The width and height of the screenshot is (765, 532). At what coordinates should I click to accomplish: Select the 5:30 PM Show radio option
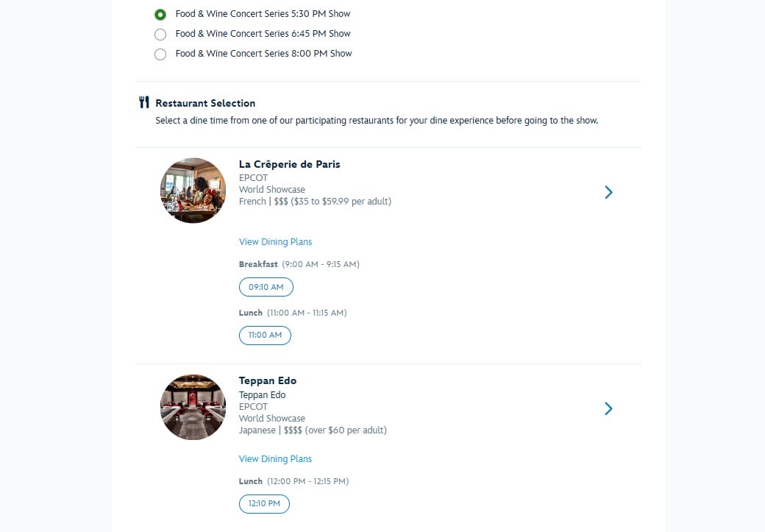160,14
